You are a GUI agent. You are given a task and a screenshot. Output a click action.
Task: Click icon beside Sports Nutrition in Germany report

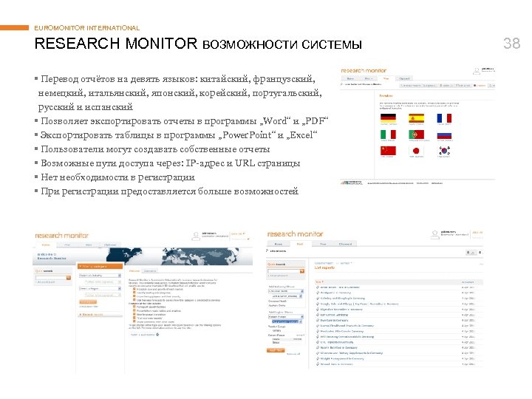point(318,348)
